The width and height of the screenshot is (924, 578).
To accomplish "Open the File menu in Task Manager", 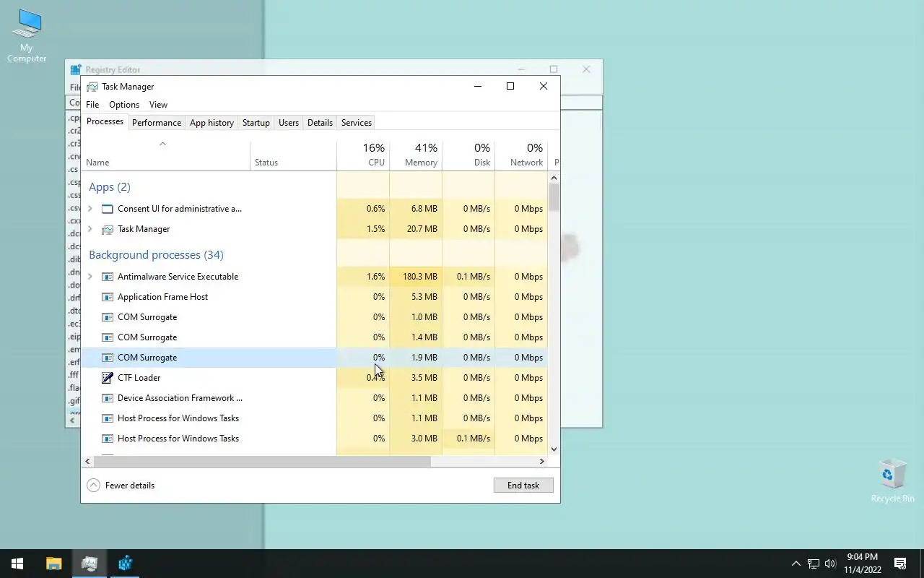I will point(92,105).
